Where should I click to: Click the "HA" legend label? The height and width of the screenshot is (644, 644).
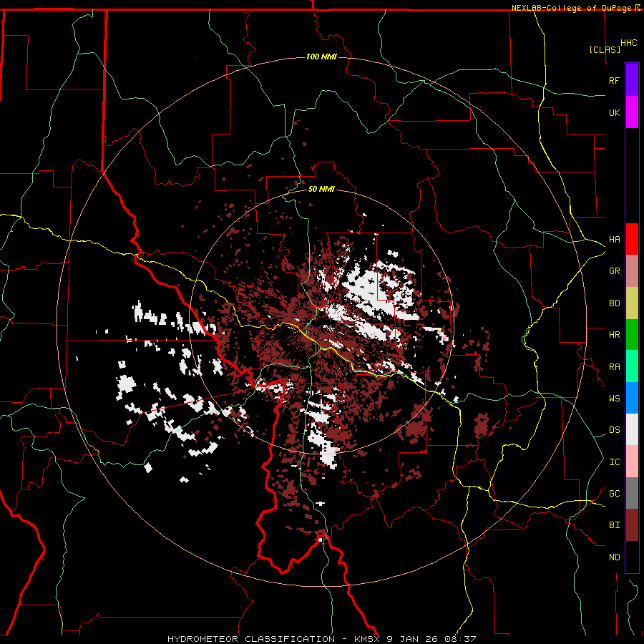tap(614, 240)
